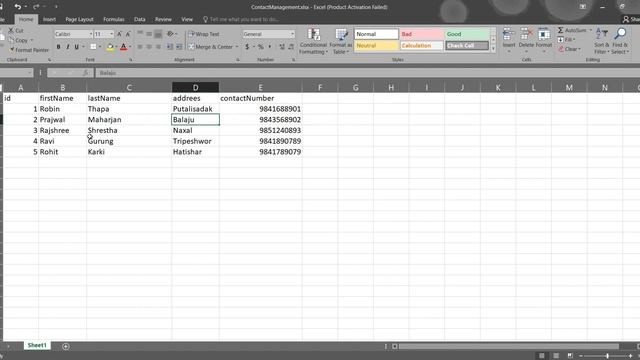Click the Copy icon

click(x=11, y=40)
